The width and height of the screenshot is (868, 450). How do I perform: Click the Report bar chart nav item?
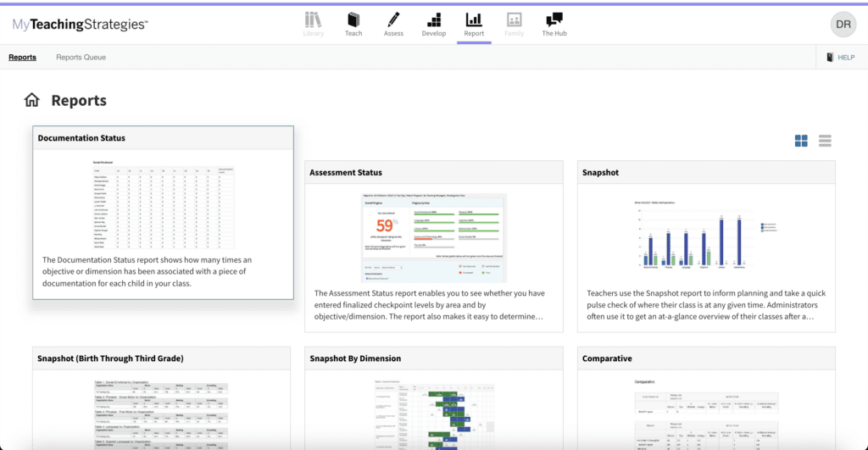click(474, 24)
